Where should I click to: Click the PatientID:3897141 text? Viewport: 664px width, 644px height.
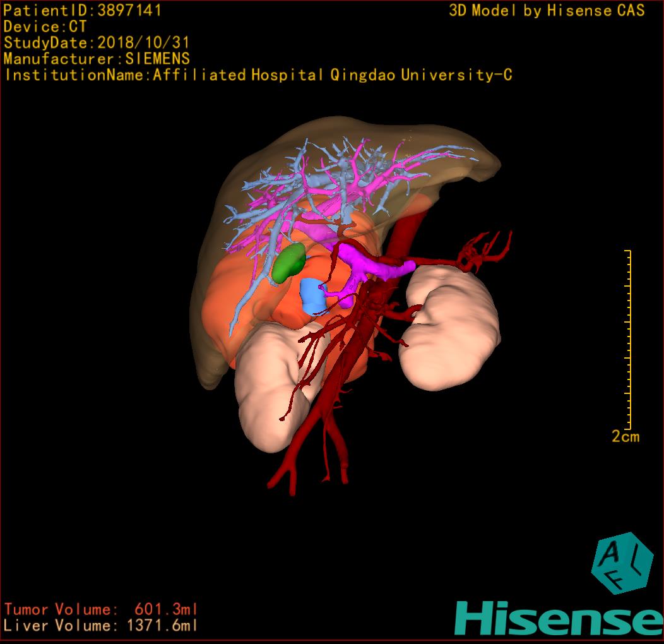click(x=82, y=11)
